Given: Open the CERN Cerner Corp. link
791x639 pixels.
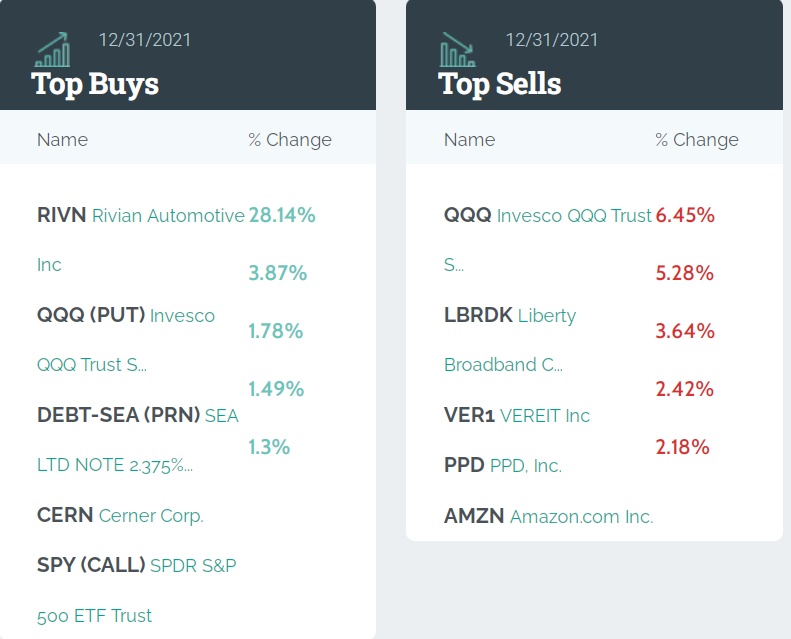Looking at the screenshot, I should [x=120, y=516].
